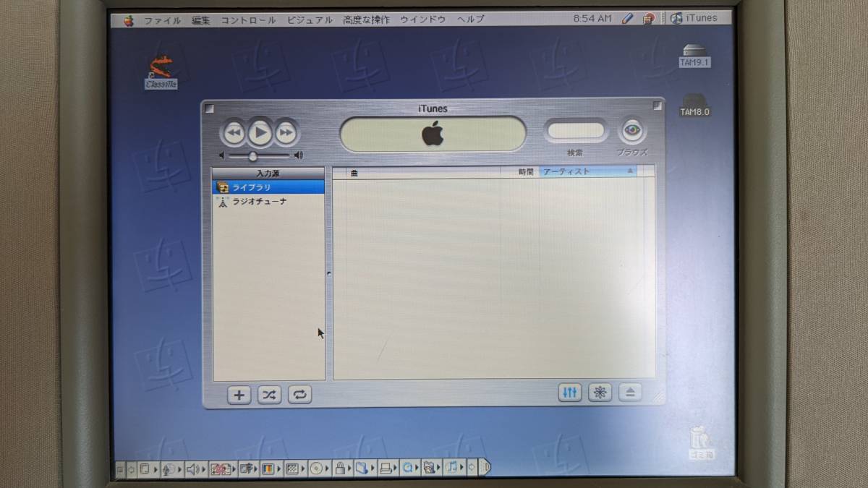This screenshot has width=868, height=488.
Task: Open the 編集 menu
Action: [x=200, y=20]
